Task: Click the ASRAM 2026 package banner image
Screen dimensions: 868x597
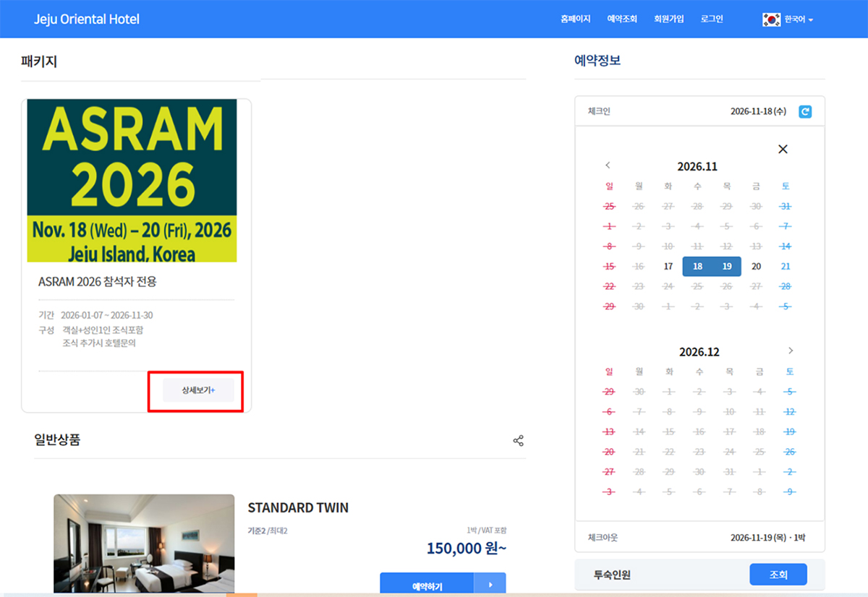Action: click(132, 181)
